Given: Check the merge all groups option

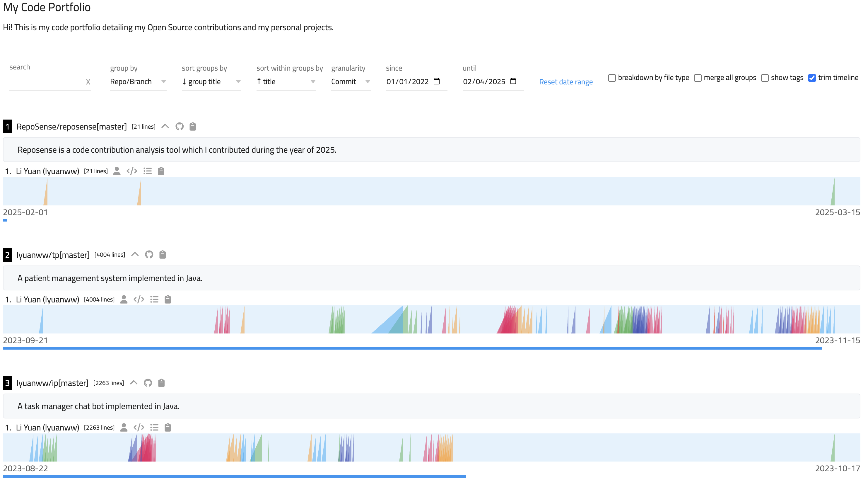Looking at the screenshot, I should click(698, 78).
